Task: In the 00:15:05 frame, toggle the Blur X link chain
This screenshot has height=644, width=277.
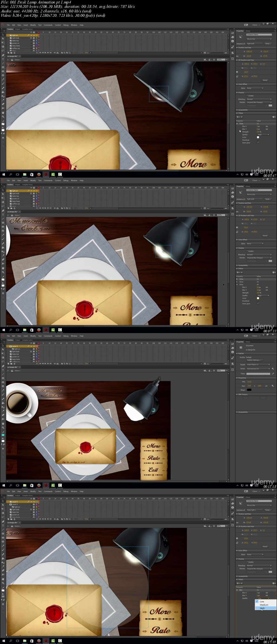Action: 267,593
